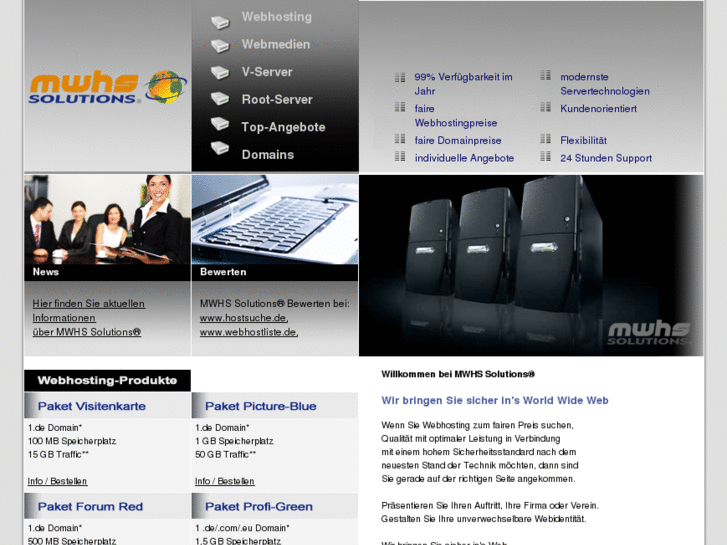Click the Paket Picture-Blue heading
Image resolution: width=727 pixels, height=545 pixels.
[261, 406]
